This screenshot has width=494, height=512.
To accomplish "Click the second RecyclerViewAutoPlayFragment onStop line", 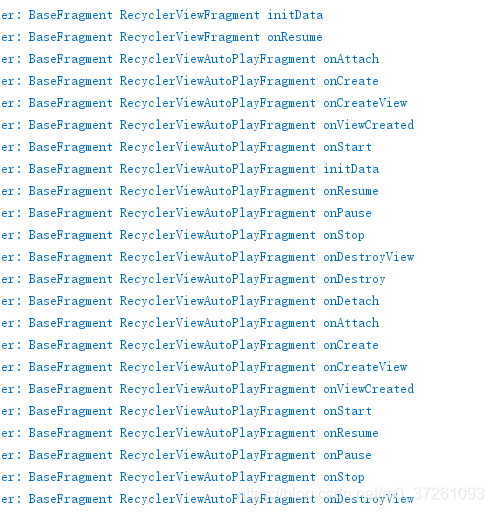I will tap(183, 477).
